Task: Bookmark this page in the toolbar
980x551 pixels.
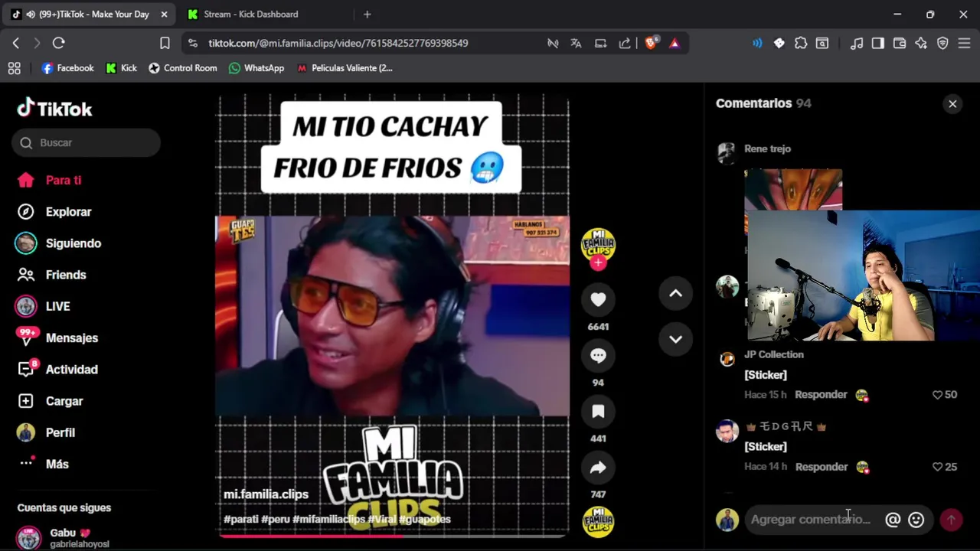Action: [165, 44]
